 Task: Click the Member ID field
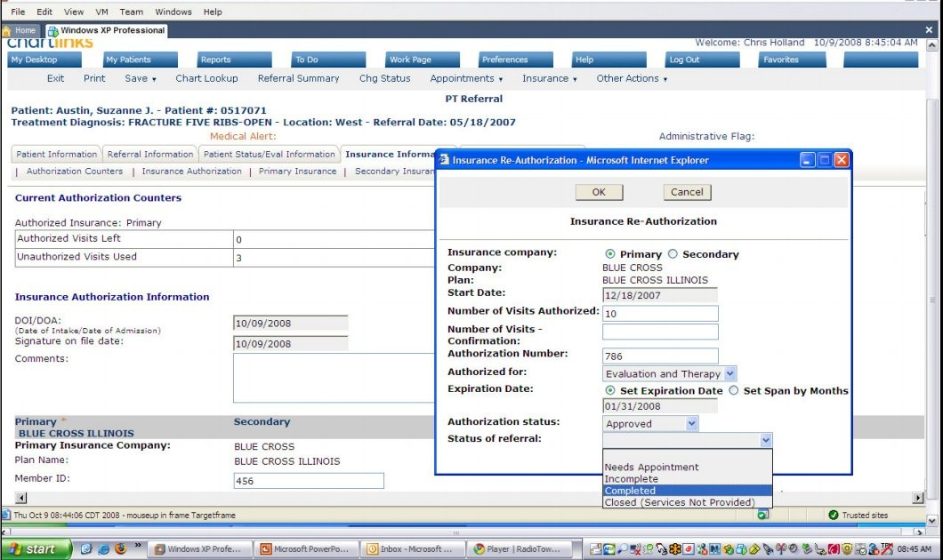[x=309, y=481]
